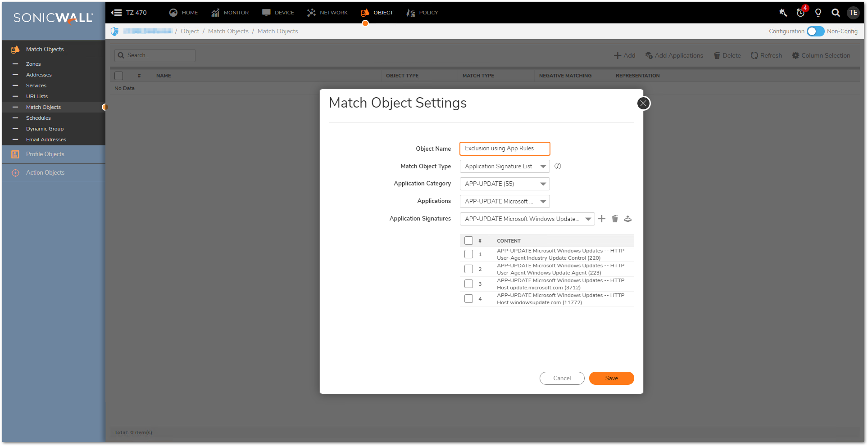Collapse the sidebar using the hamburger menu icon
Image resolution: width=868 pixels, height=446 pixels.
116,13
